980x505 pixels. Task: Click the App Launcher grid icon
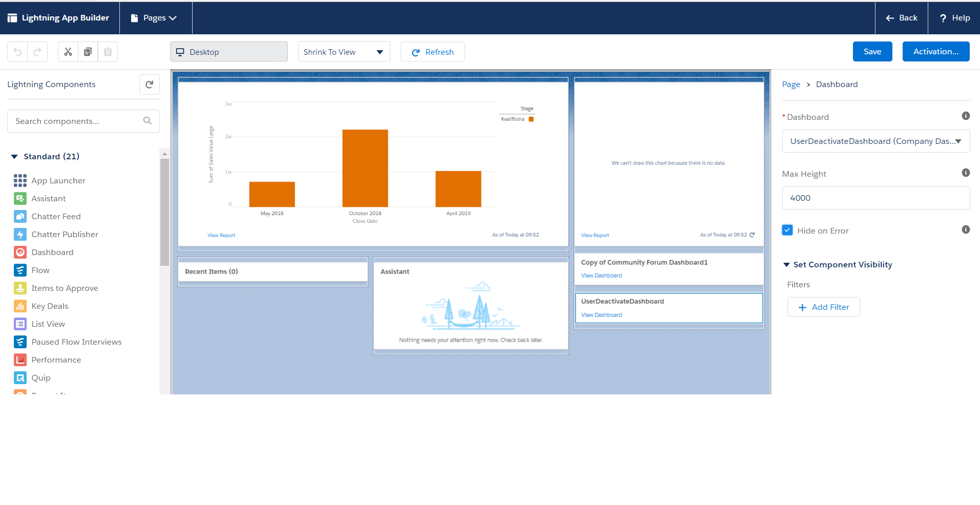tap(20, 181)
